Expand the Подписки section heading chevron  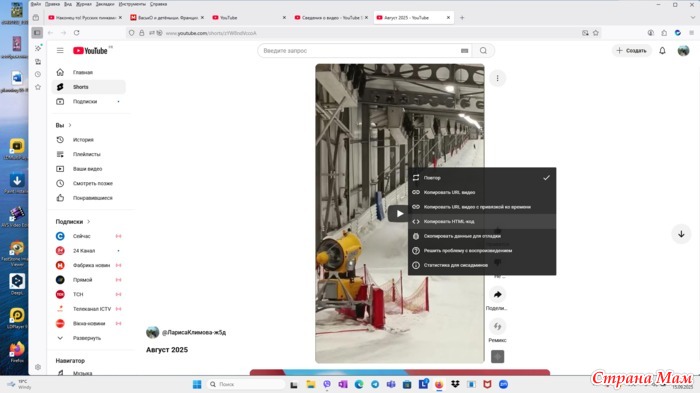pyautogui.click(x=88, y=222)
